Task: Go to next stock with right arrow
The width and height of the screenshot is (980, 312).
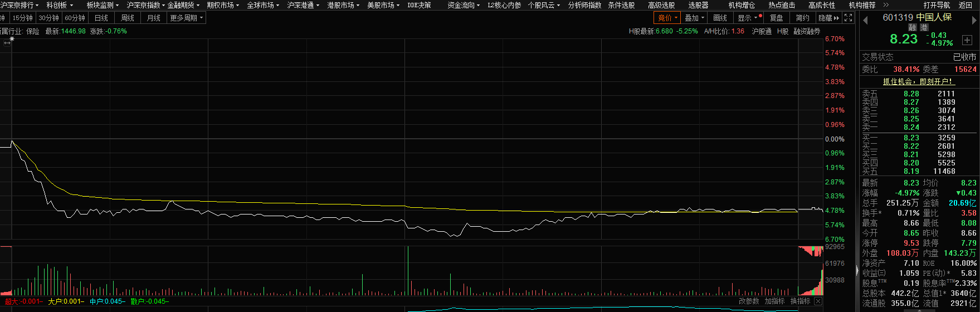Action: [975, 21]
